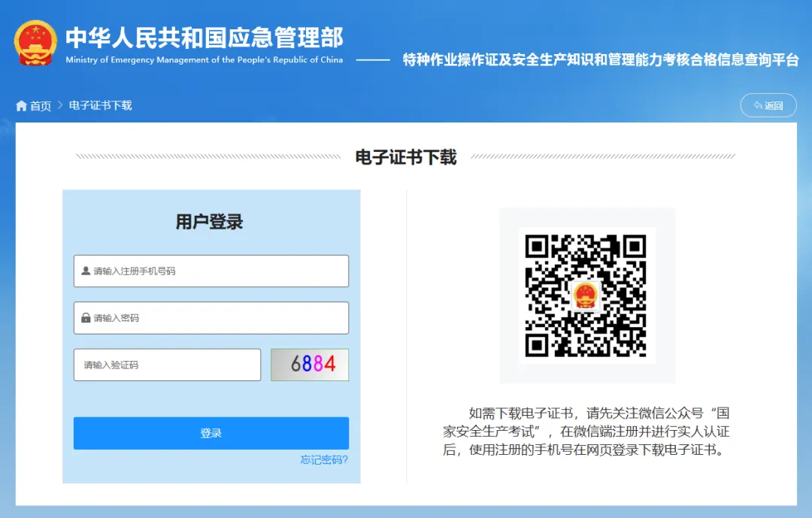Click the Ministry of Emergency Management English text
This screenshot has width=812, height=518.
204,59
